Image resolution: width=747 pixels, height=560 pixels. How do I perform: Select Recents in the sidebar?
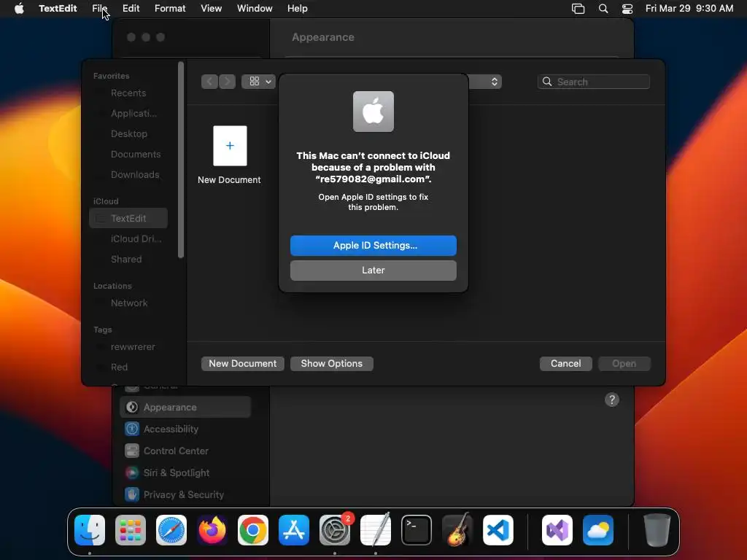coord(128,93)
